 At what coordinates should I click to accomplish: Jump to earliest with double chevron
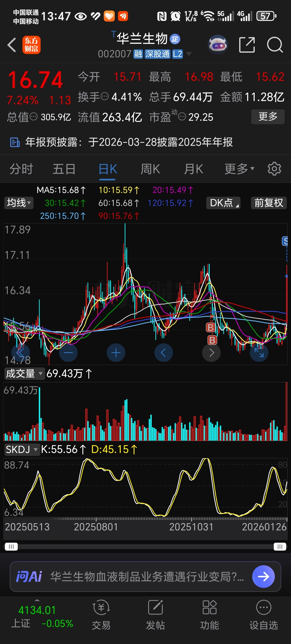[20, 352]
